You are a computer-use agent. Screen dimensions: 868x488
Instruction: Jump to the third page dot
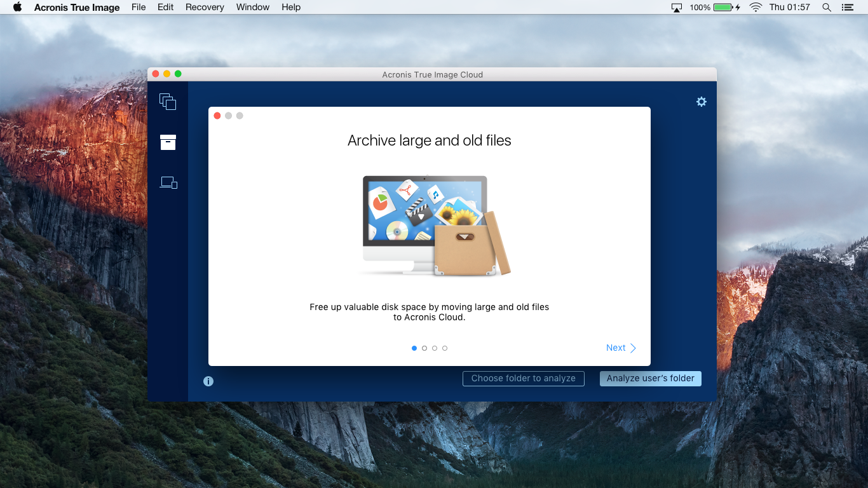point(435,348)
